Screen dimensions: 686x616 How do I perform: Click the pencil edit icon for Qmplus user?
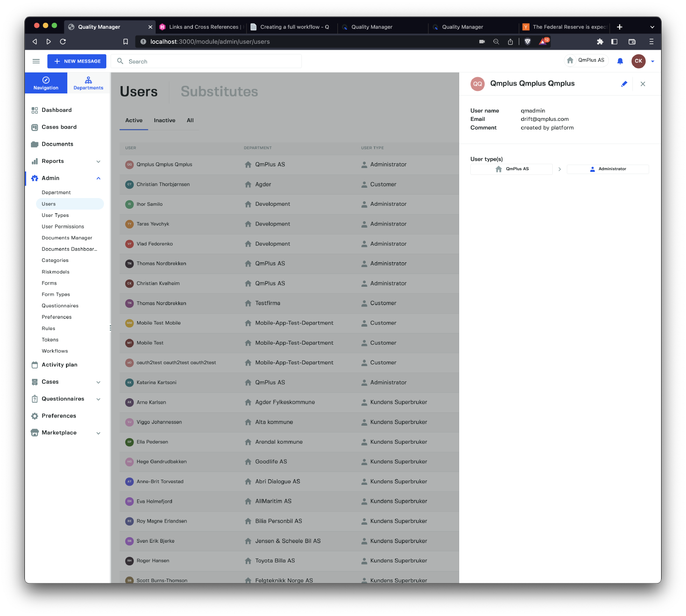pos(624,84)
